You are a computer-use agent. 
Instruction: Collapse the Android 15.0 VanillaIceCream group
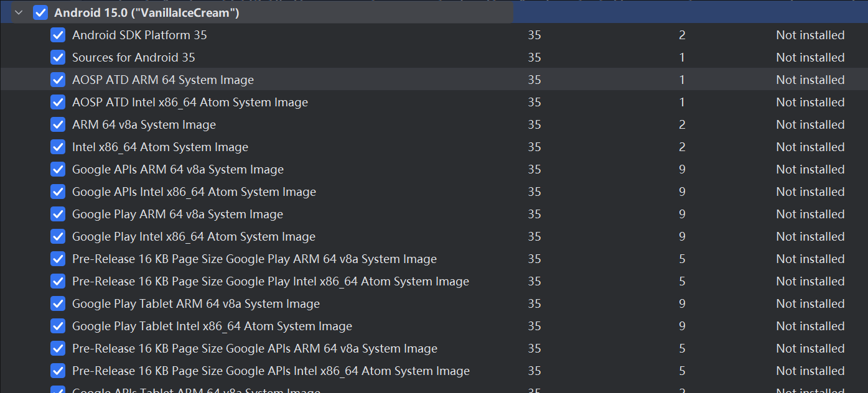pyautogui.click(x=19, y=12)
